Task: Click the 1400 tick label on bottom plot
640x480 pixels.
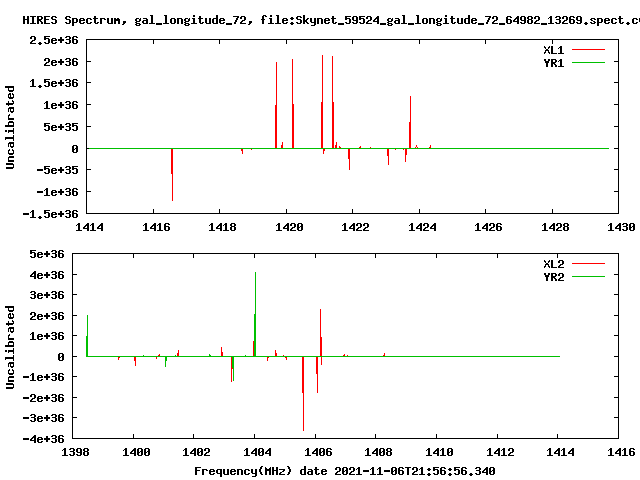Action: (136, 452)
